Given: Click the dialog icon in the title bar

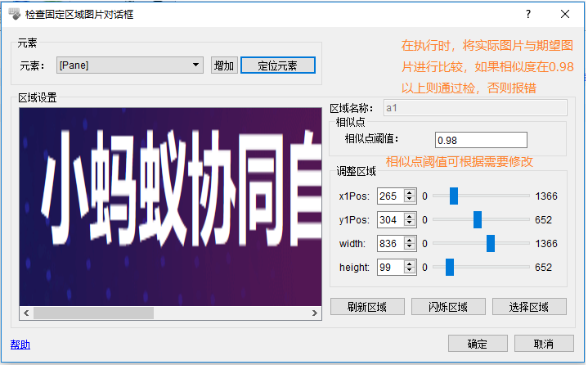Looking at the screenshot, I should click(15, 14).
